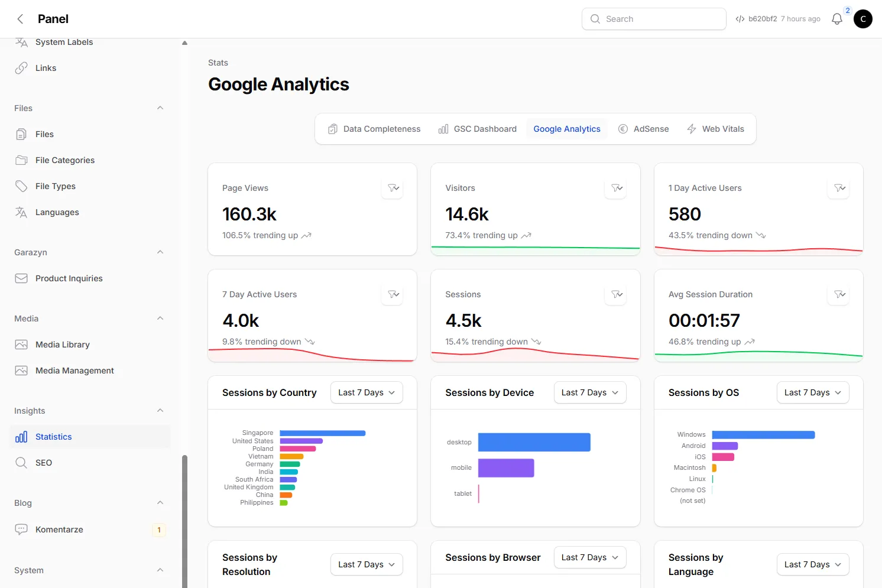Screen dimensions: 882x588
Task: Click the SEO magnifier icon
Action: pyautogui.click(x=21, y=463)
